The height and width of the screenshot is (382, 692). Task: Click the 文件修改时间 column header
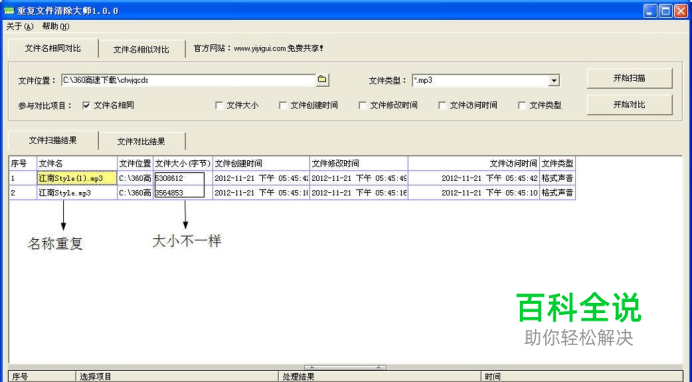tap(358, 163)
